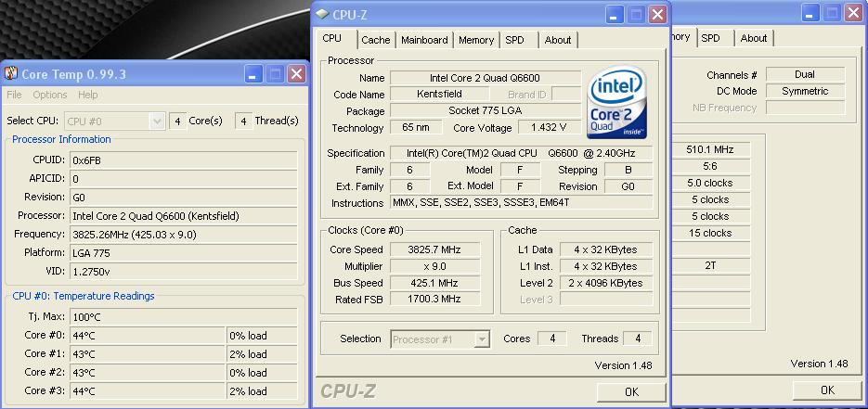The image size is (868, 409).
Task: Open the About tab in background CPU-Z window
Action: 754,38
